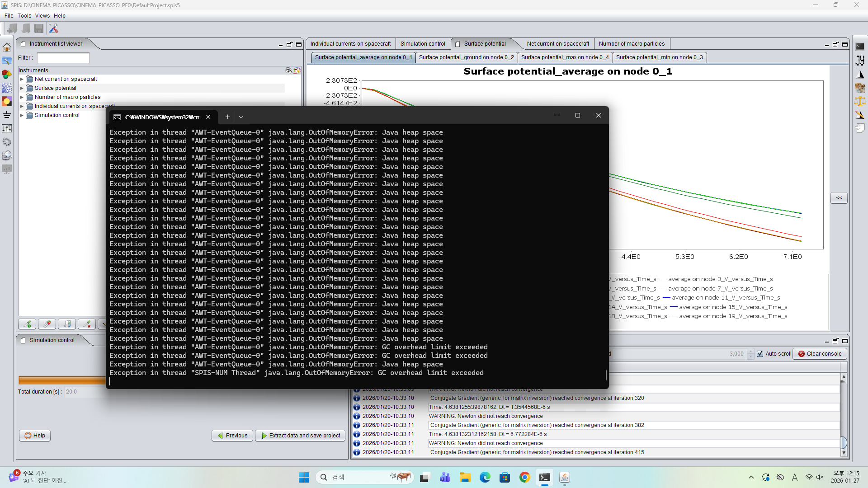Screen dimensions: 868x488
Task: Open the Jython console icon
Action: point(860,60)
